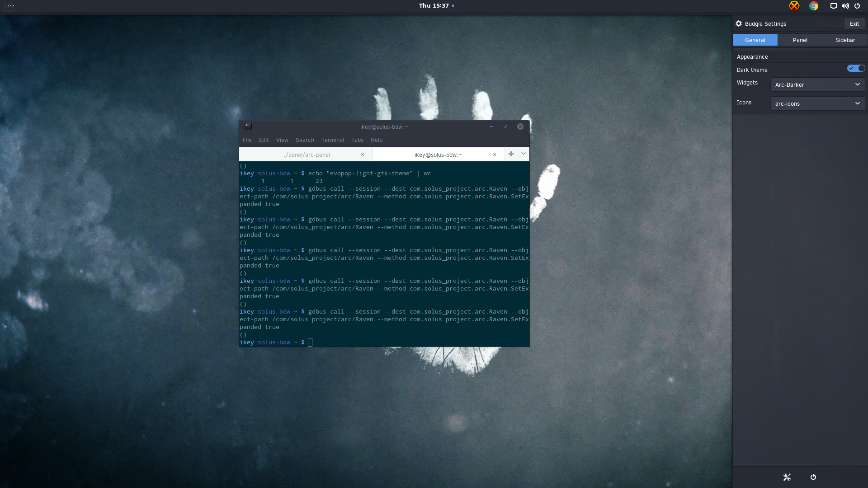The height and width of the screenshot is (488, 868).
Task: Switch to the Panel settings tab
Action: coord(800,40)
